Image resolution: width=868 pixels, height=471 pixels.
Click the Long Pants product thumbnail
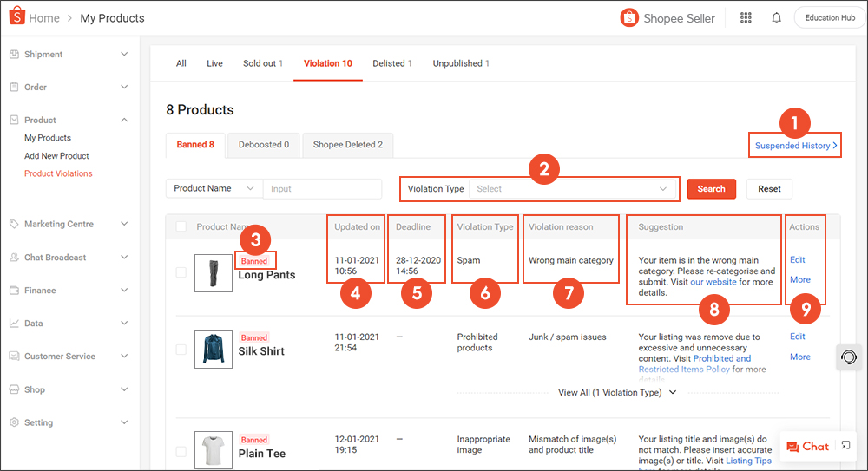point(213,272)
